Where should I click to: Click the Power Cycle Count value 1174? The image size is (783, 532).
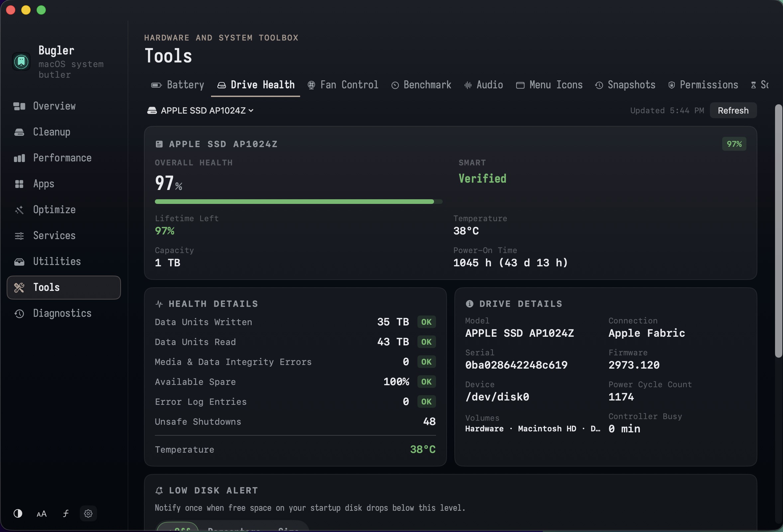[621, 397]
